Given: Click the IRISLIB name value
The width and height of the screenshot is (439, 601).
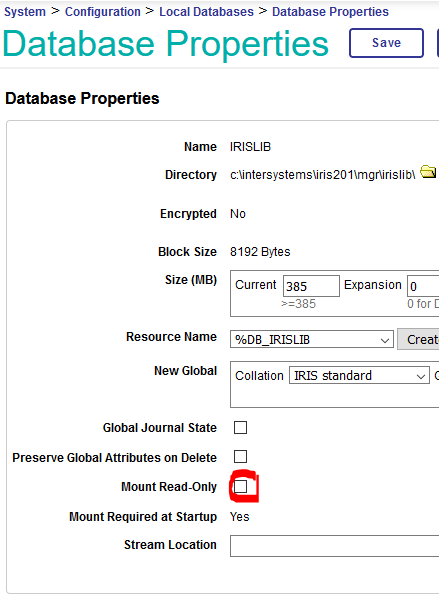Looking at the screenshot, I should coord(250,147).
